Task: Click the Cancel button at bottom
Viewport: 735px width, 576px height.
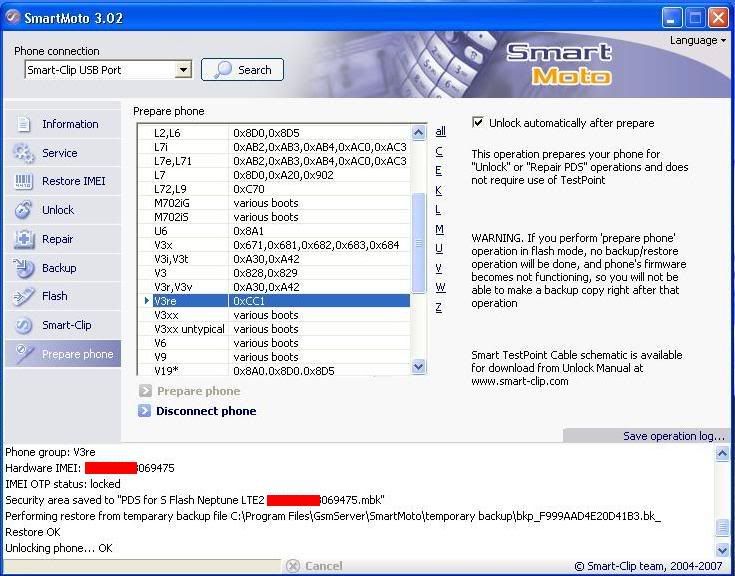Action: coord(315,566)
